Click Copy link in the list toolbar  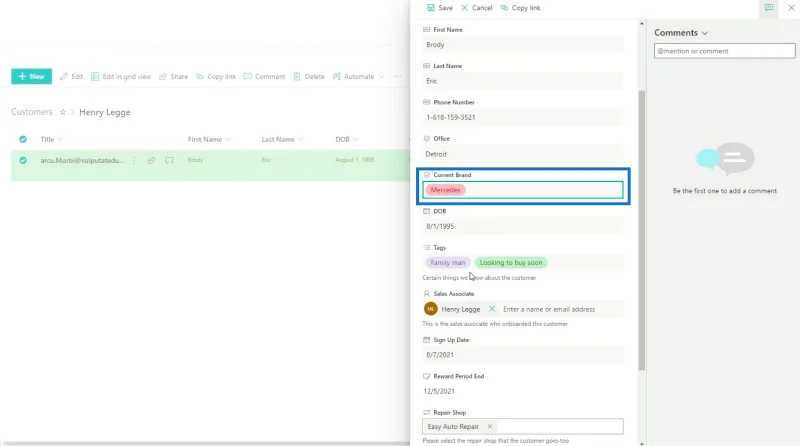point(216,77)
